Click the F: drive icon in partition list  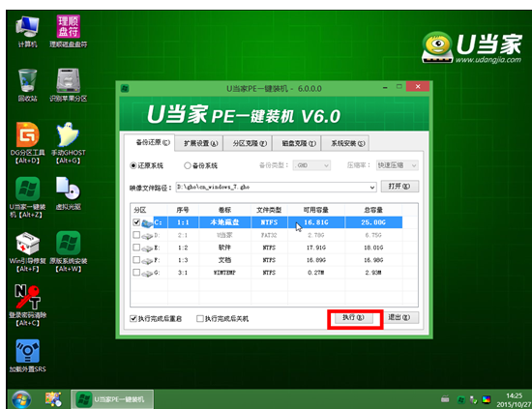coord(147,261)
